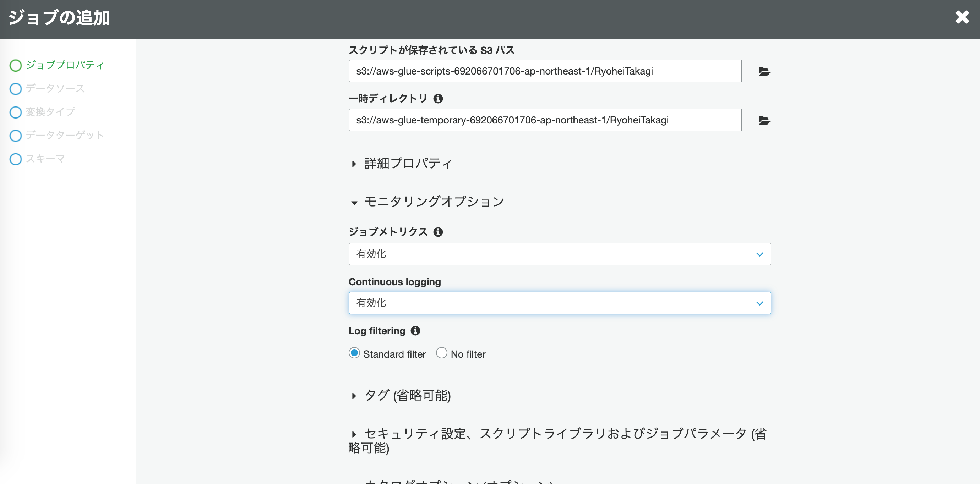Open the Continuous logging dropdown
The height and width of the screenshot is (484, 980).
tap(559, 303)
